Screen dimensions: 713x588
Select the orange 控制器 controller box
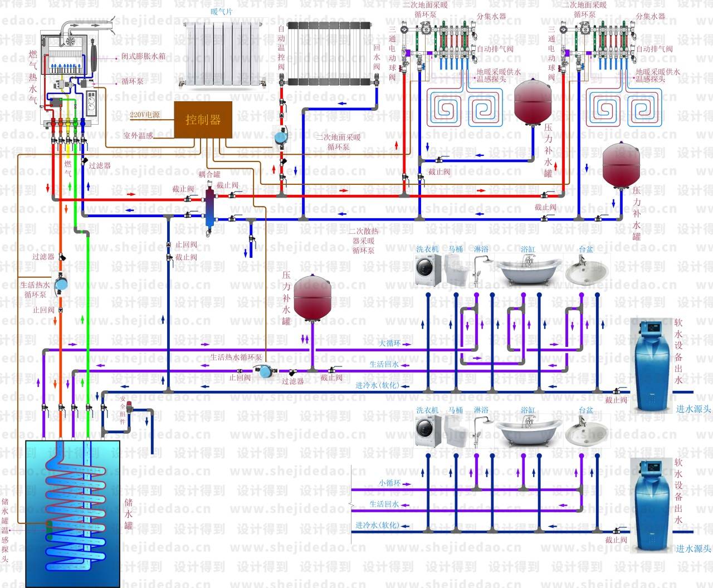click(x=203, y=120)
